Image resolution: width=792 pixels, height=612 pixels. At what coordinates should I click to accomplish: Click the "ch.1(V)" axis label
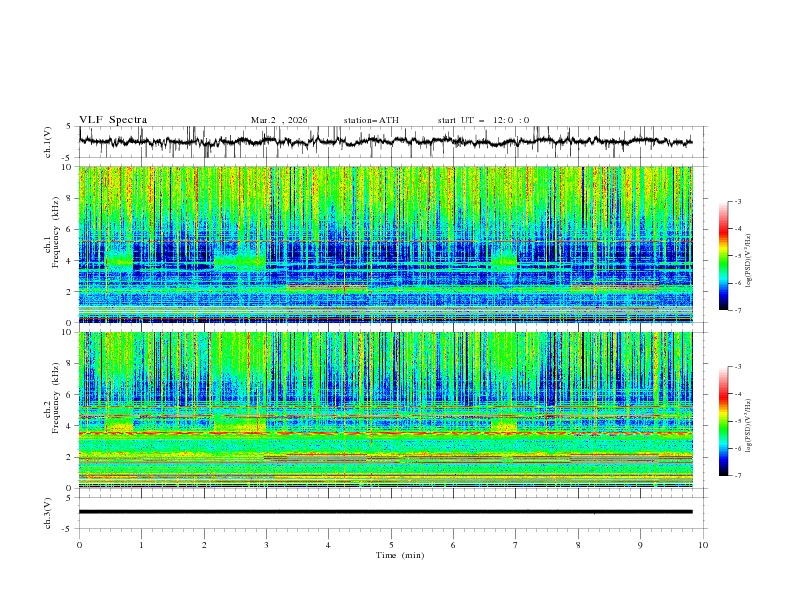[48, 142]
